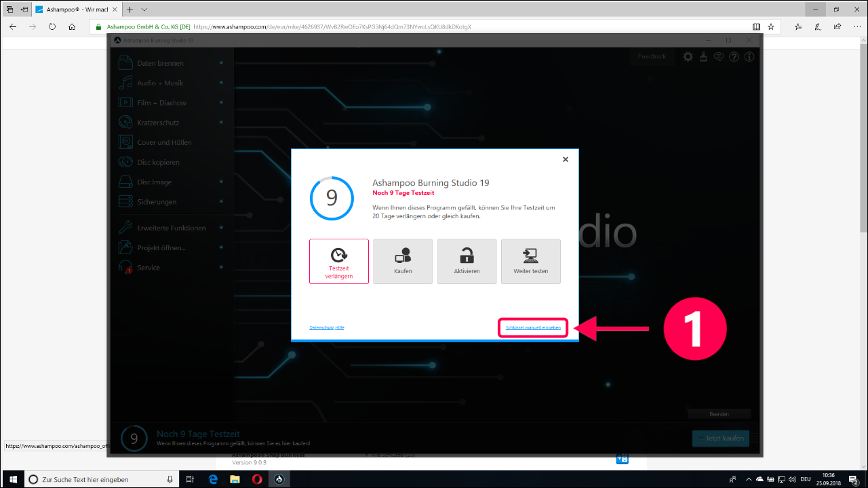868x488 pixels.
Task: Click the Kaufen button in the dialog
Action: (x=403, y=261)
